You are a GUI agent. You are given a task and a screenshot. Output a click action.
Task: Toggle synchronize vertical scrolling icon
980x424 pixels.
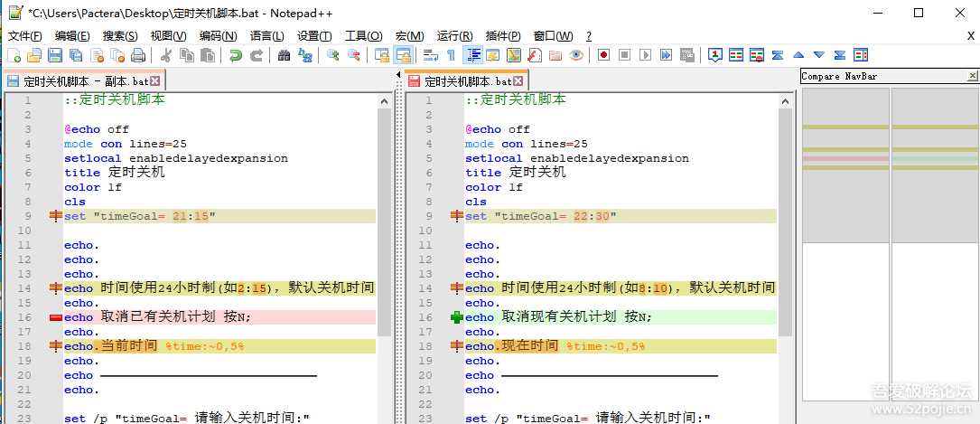[381, 55]
